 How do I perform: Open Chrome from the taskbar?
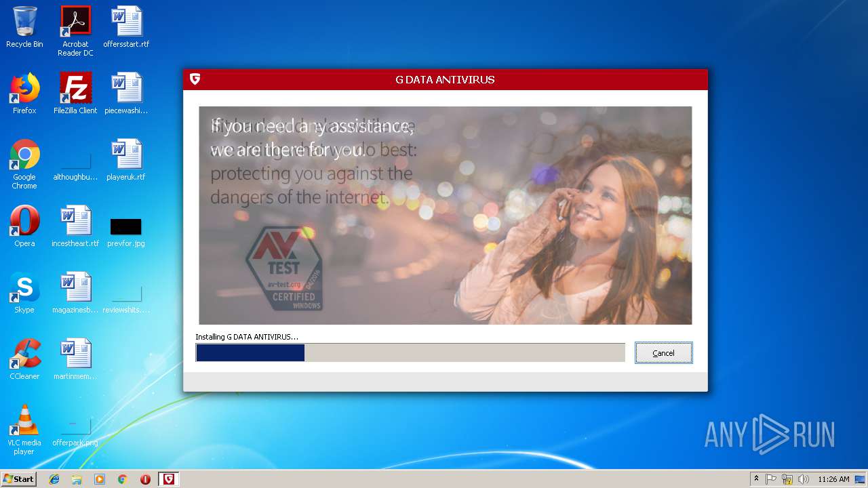click(x=122, y=479)
